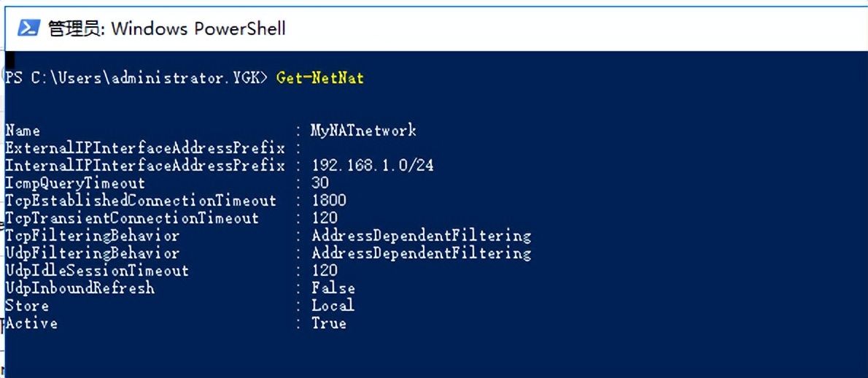The width and height of the screenshot is (868, 378).
Task: Click the TcpTransientConnectionTimeout property label
Action: click(x=132, y=218)
